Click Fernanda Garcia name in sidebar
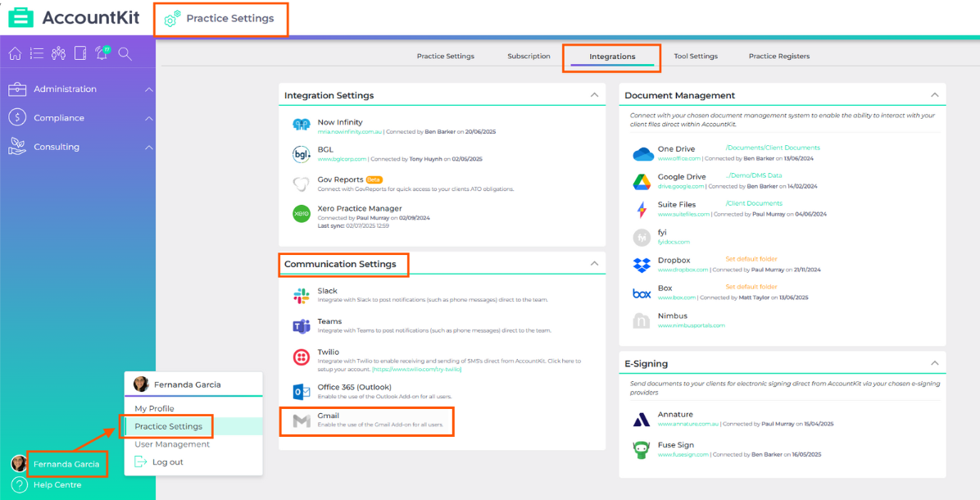 pyautogui.click(x=66, y=464)
